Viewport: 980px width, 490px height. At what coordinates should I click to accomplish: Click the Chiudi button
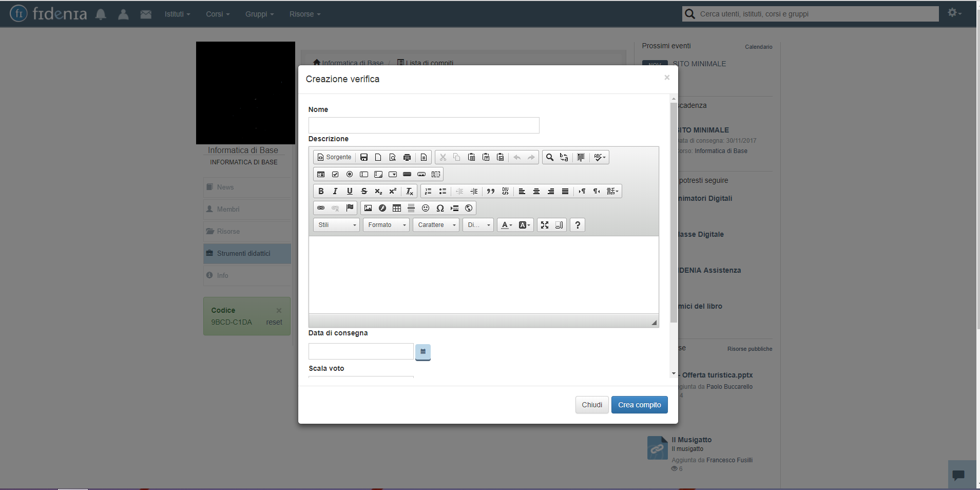592,405
